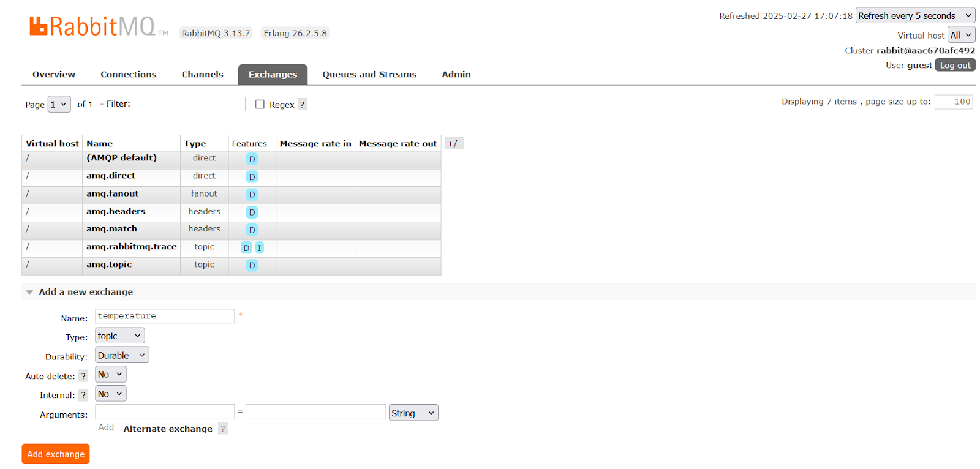Go to the Channels tab
The height and width of the screenshot is (469, 980).
pos(203,75)
